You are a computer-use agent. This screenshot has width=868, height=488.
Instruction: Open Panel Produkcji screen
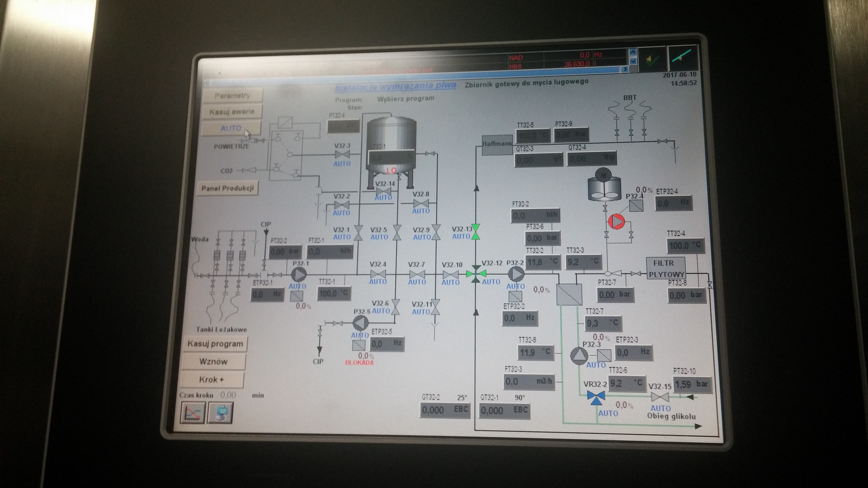pyautogui.click(x=227, y=188)
